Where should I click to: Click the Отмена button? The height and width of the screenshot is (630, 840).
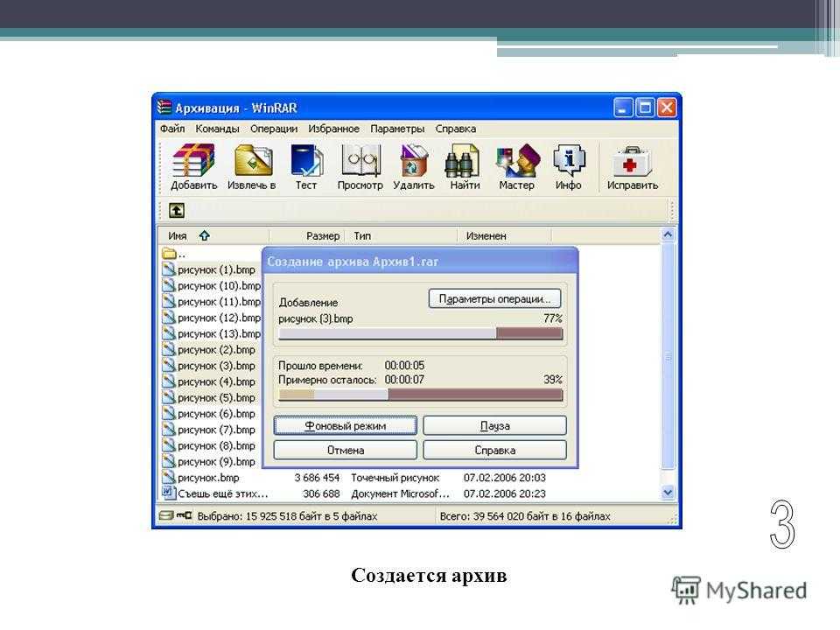(x=345, y=450)
